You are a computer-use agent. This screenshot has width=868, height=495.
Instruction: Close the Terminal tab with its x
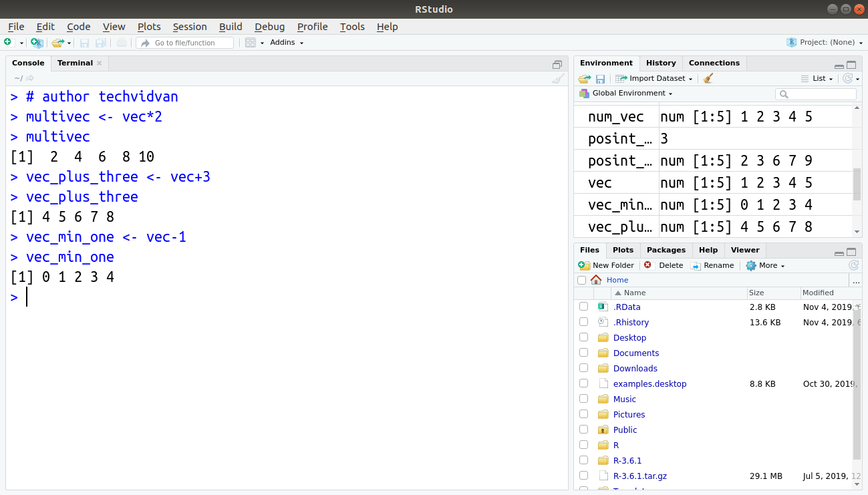(x=100, y=63)
